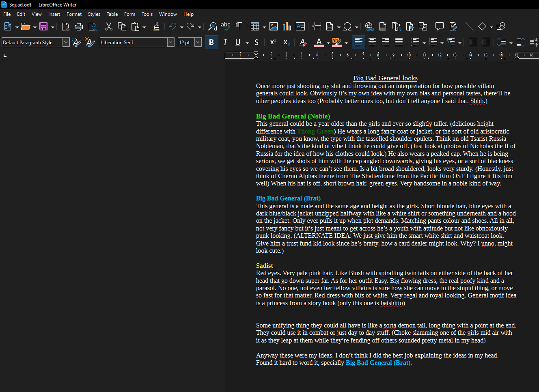Image resolution: width=539 pixels, height=392 pixels.
Task: Toggle Show Draw Functions
Action: tap(501, 27)
